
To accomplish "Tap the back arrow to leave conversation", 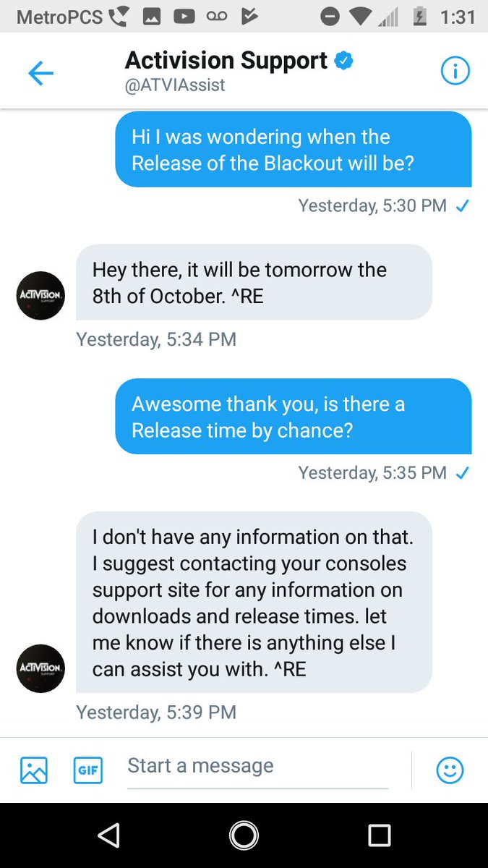I will pos(40,73).
